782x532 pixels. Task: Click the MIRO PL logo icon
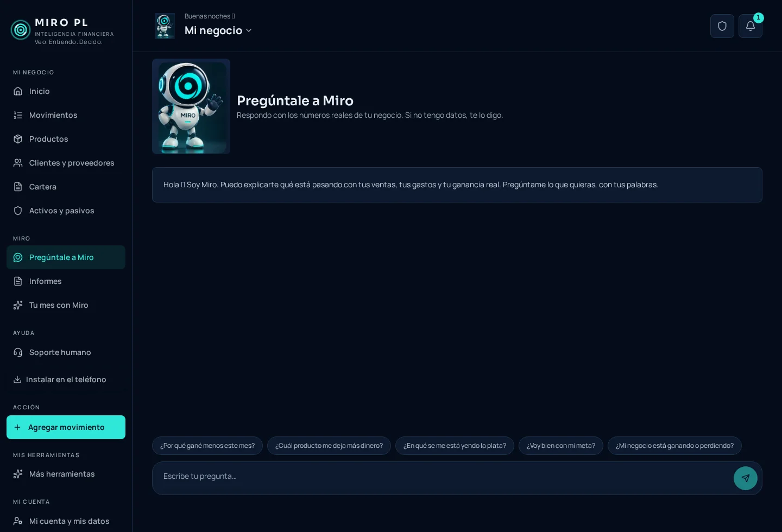point(21,30)
